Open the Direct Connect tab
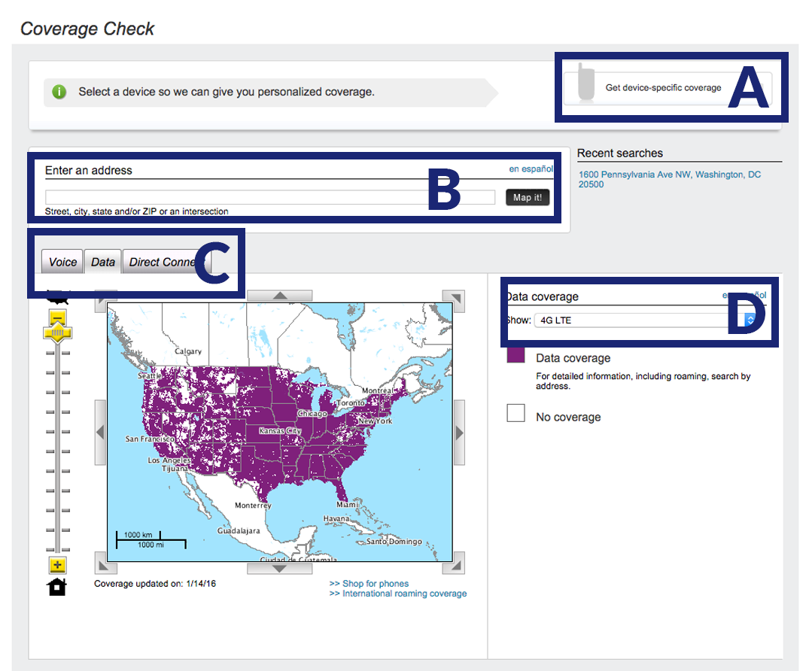The height and width of the screenshot is (671, 812). click(162, 262)
